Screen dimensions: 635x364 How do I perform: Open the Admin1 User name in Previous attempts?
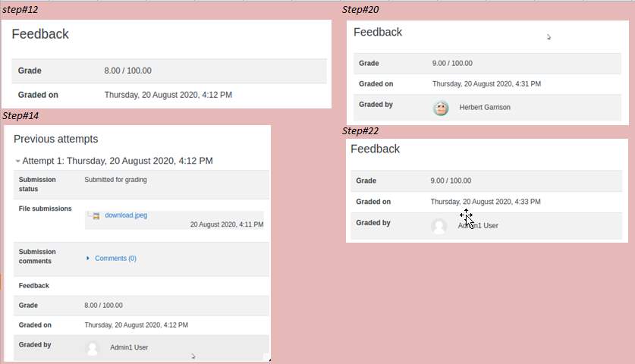point(129,347)
